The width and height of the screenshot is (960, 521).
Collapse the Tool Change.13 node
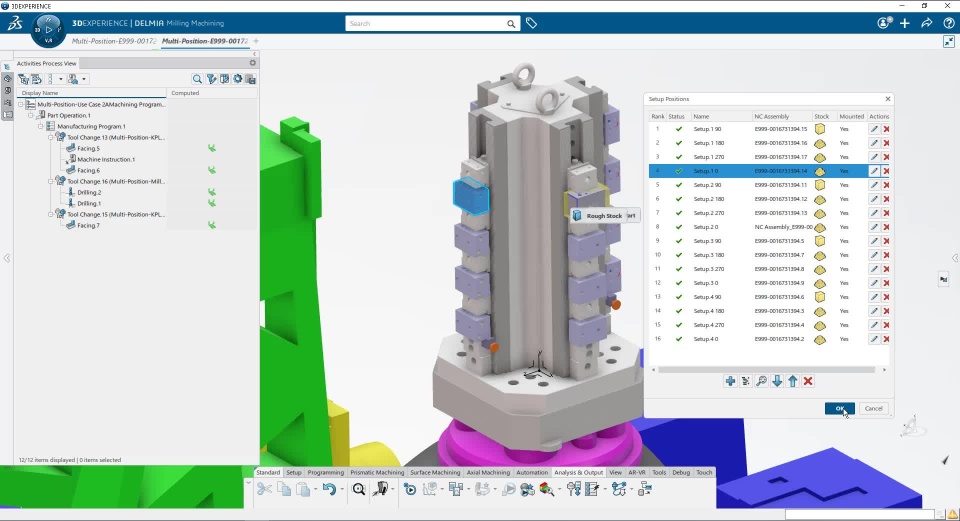51,137
